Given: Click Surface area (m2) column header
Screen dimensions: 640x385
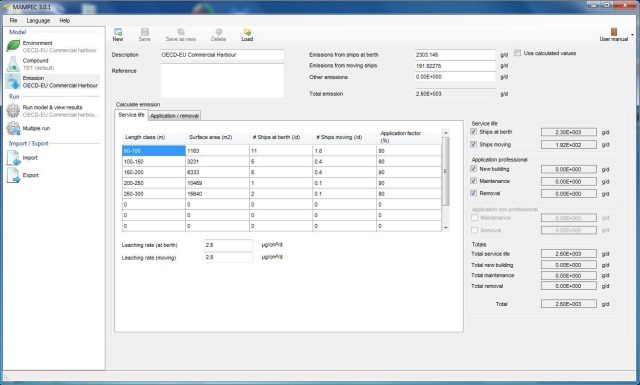Looking at the screenshot, I should pos(217,137).
